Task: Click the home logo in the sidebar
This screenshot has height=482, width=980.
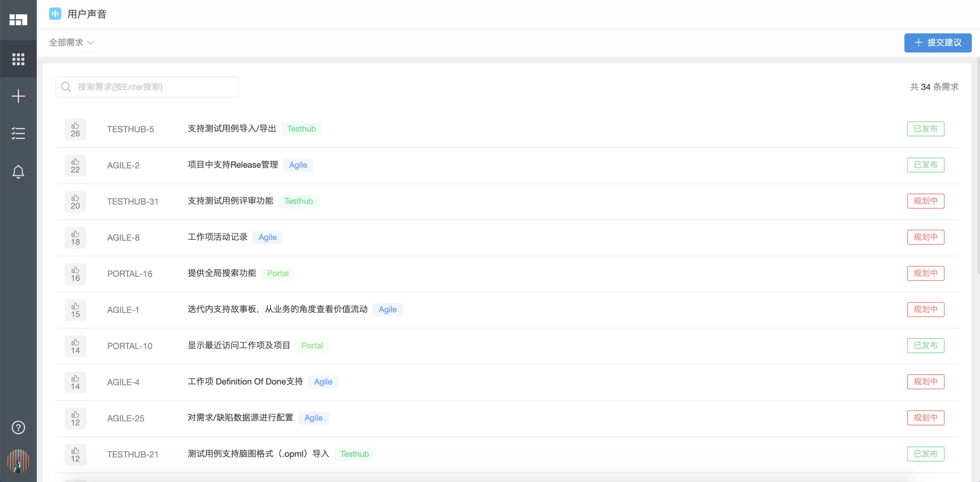Action: click(18, 20)
